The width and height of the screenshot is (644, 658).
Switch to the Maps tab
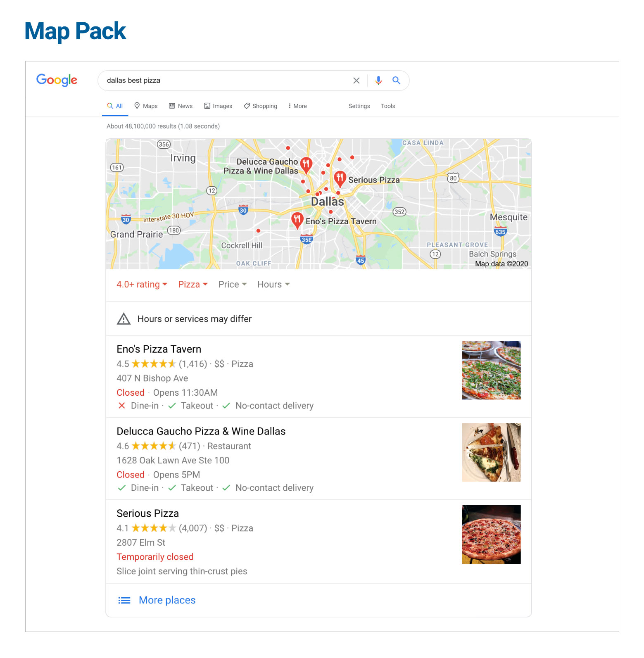click(x=146, y=106)
